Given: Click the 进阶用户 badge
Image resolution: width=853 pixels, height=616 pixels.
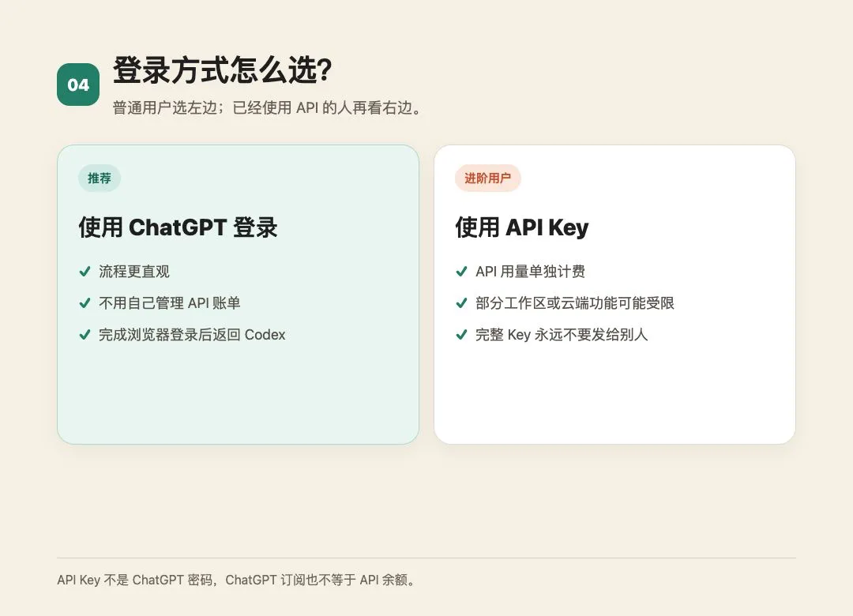Looking at the screenshot, I should (487, 178).
